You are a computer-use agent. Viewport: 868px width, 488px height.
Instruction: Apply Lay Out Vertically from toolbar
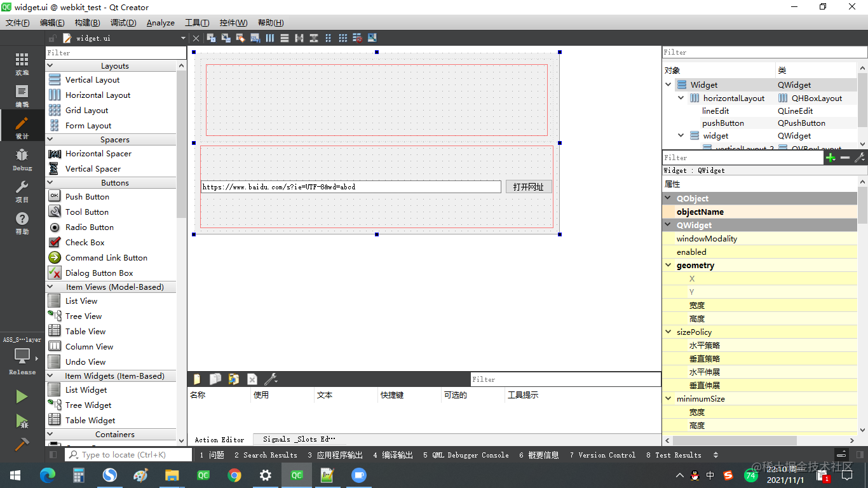285,38
